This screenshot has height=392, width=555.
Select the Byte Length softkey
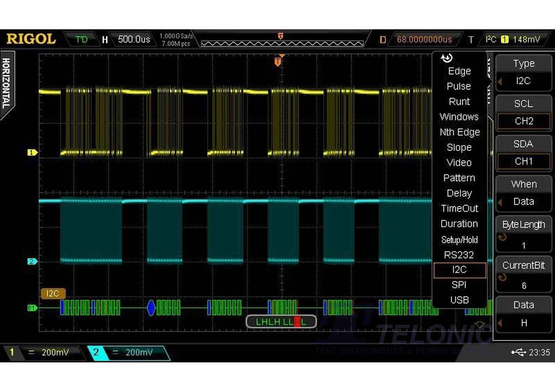click(523, 233)
